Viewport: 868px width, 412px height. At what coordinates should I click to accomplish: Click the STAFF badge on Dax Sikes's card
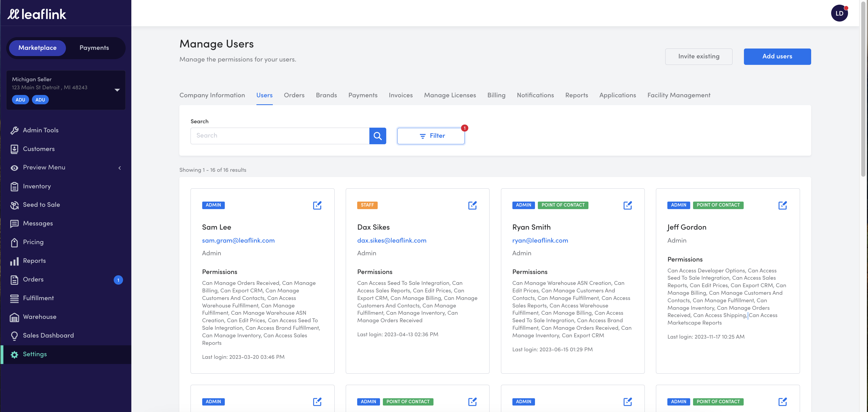pos(367,205)
